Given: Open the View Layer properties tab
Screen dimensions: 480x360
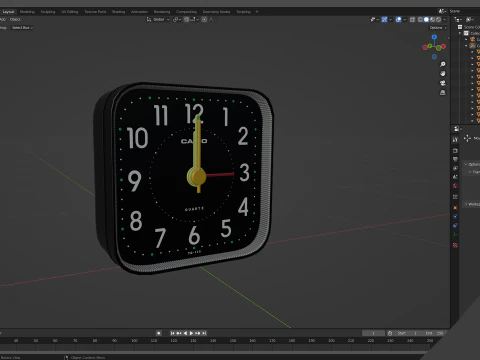Looking at the screenshot, I should (455, 168).
